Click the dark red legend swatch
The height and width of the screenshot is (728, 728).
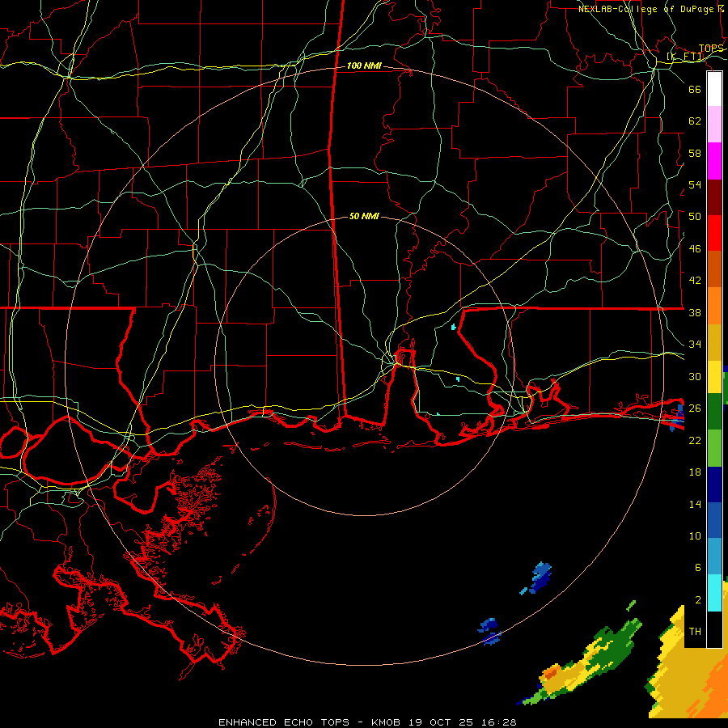[x=714, y=197]
